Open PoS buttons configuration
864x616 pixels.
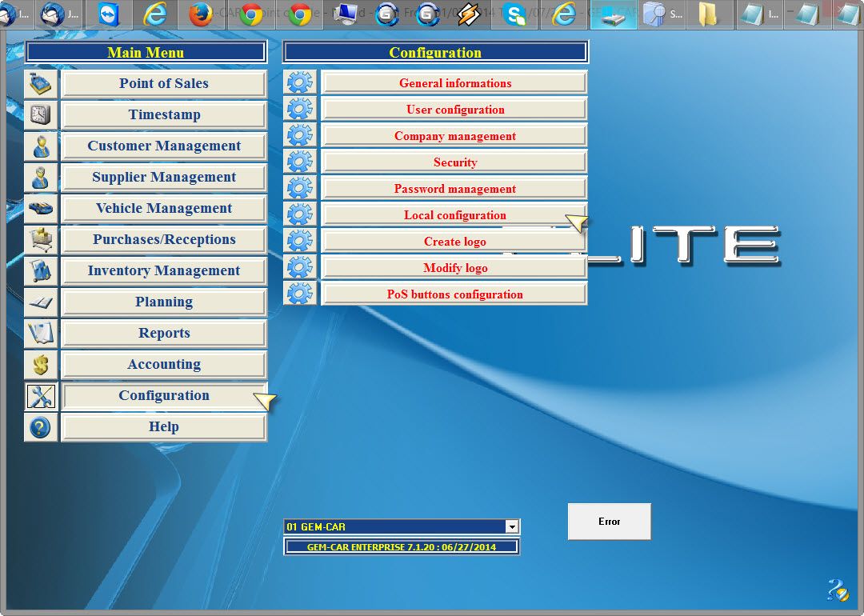click(x=454, y=294)
